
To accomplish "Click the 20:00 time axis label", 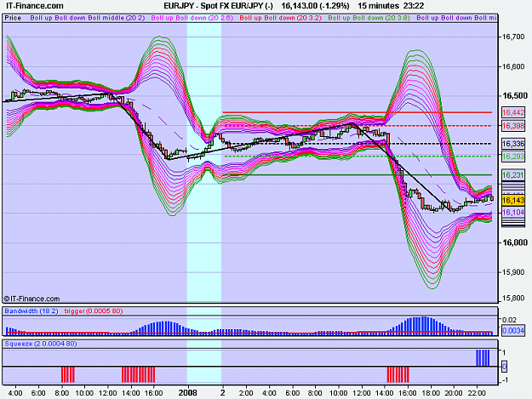I will pos(454,393).
